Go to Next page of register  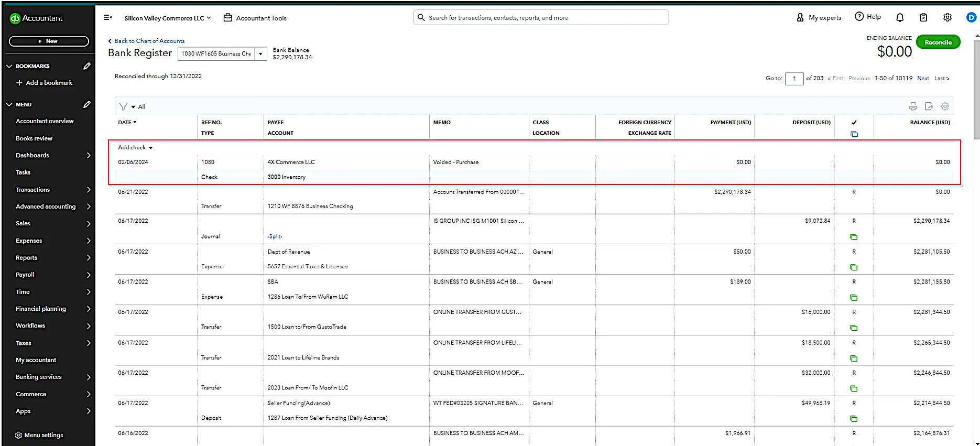[x=923, y=79]
